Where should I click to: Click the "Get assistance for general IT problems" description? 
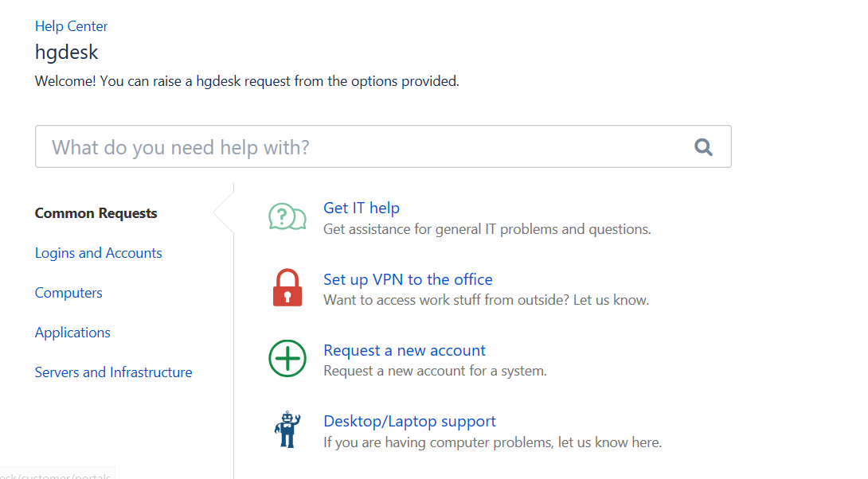tap(487, 229)
